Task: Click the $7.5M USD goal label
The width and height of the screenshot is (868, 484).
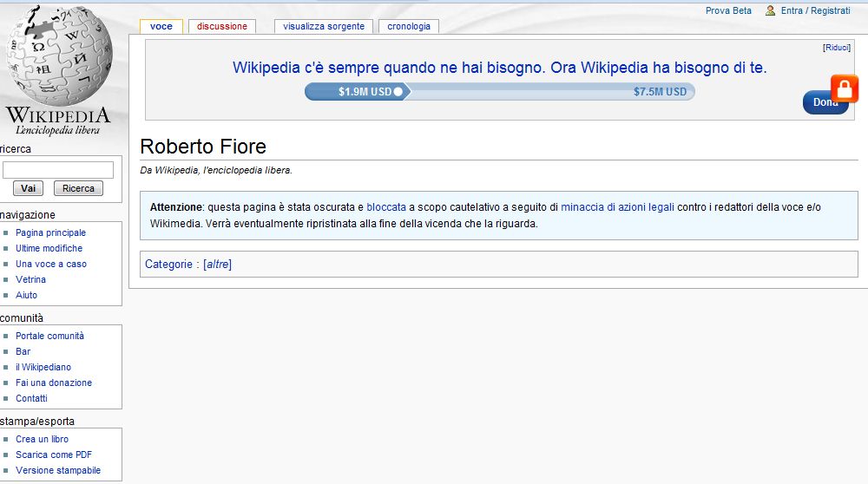Action: (x=660, y=92)
